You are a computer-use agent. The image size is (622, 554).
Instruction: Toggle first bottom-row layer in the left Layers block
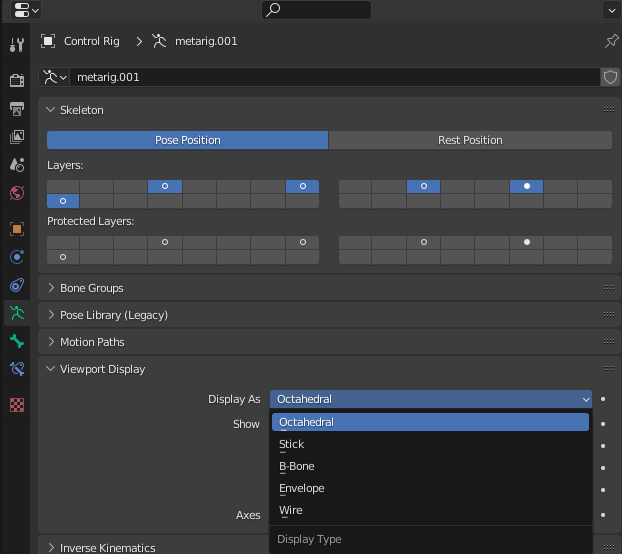click(63, 201)
